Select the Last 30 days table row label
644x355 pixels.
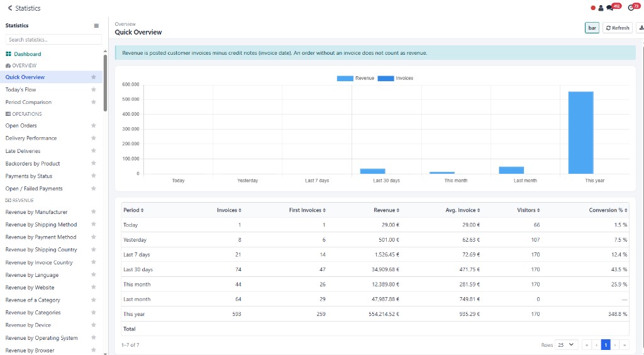pyautogui.click(x=138, y=269)
